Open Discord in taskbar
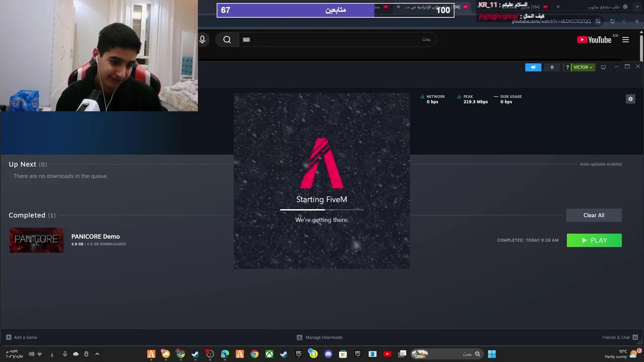This screenshot has width=644, height=362. pos(329,354)
